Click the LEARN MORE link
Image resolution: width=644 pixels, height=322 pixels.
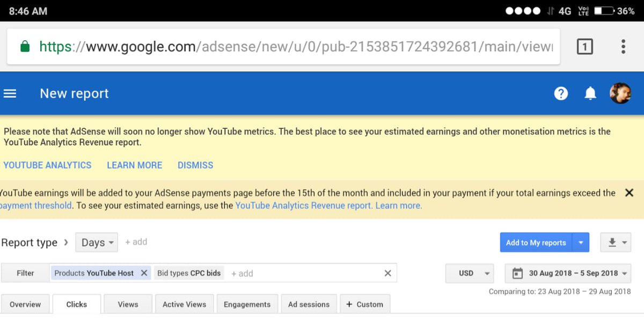[x=134, y=165]
